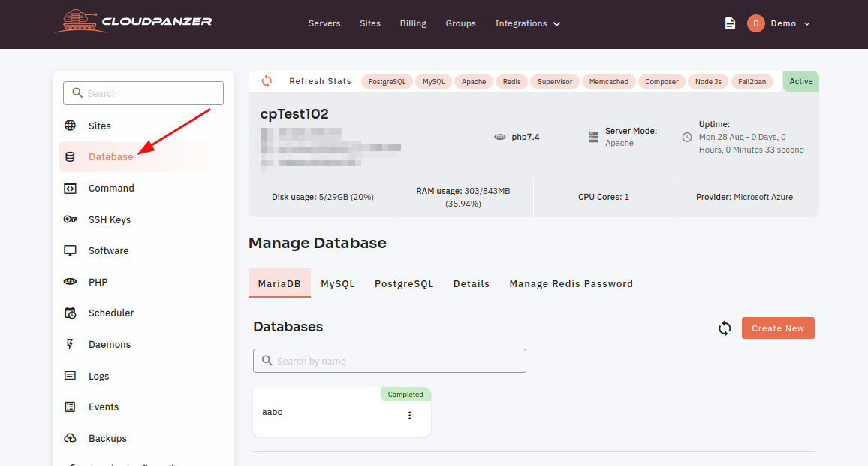868x466 pixels.
Task: Click the php icon beside php7.4
Action: pyautogui.click(x=500, y=137)
